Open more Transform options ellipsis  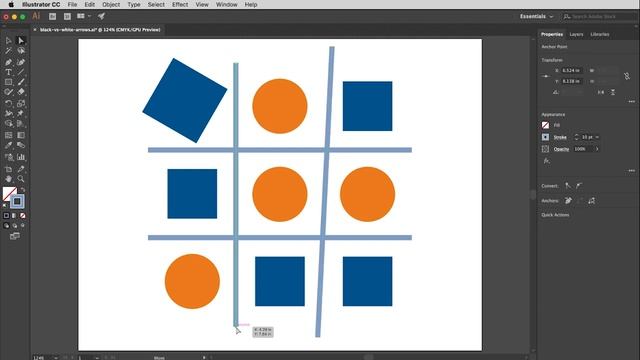[631, 101]
